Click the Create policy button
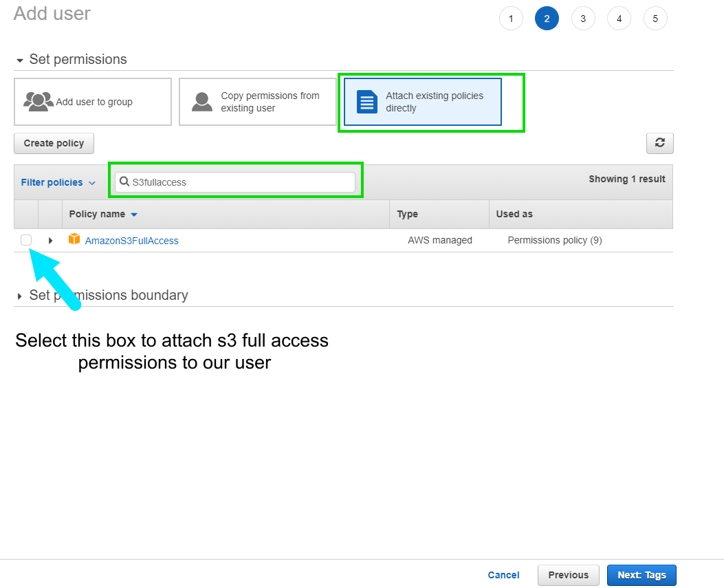 click(x=54, y=143)
